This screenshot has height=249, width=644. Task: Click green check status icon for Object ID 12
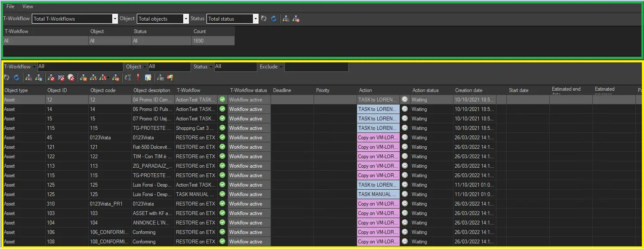pyautogui.click(x=222, y=100)
